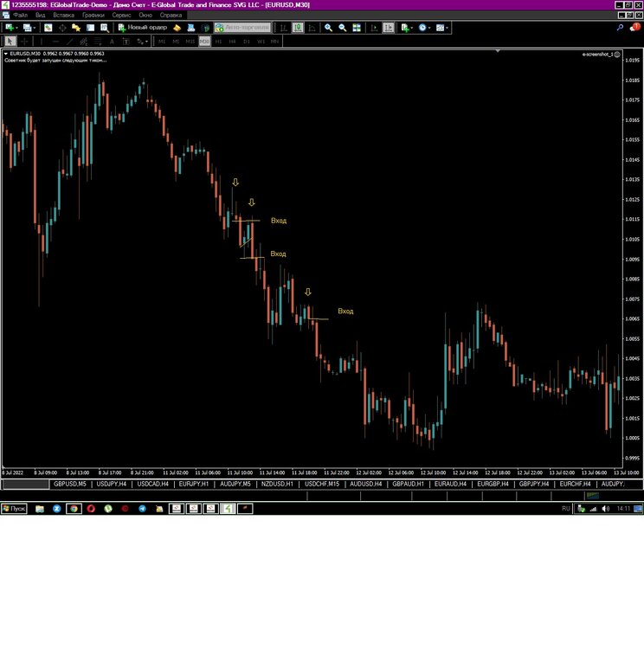Open Telegram from the taskbar
The width and height of the screenshot is (644, 649).
tap(142, 509)
